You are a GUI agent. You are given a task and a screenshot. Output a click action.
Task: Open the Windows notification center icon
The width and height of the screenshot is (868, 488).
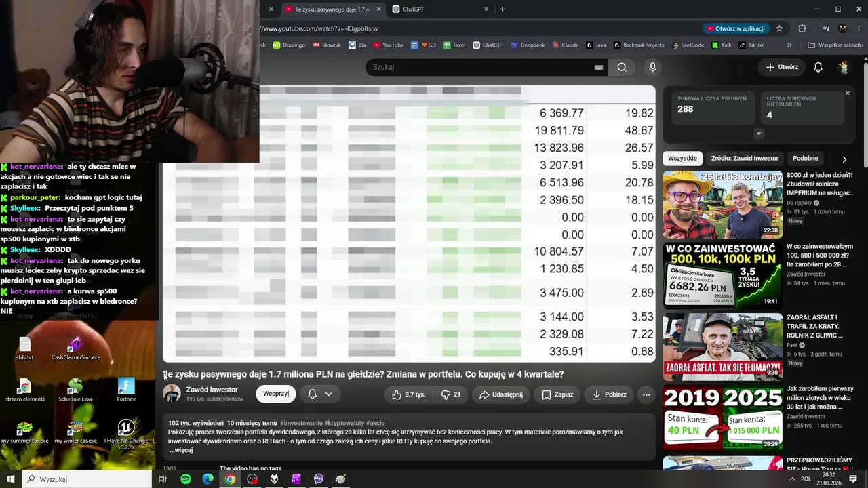[x=853, y=479]
